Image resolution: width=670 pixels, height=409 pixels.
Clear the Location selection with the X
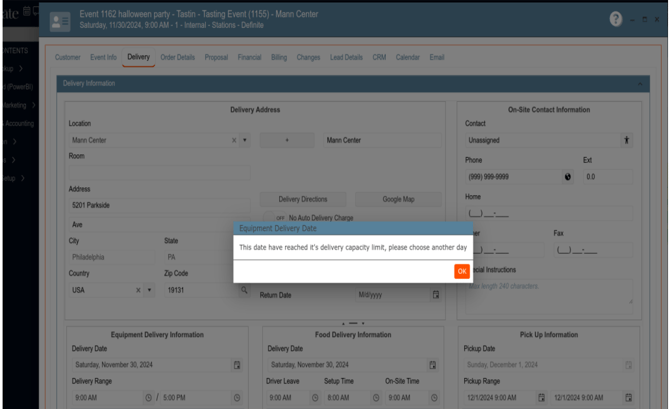tap(235, 141)
